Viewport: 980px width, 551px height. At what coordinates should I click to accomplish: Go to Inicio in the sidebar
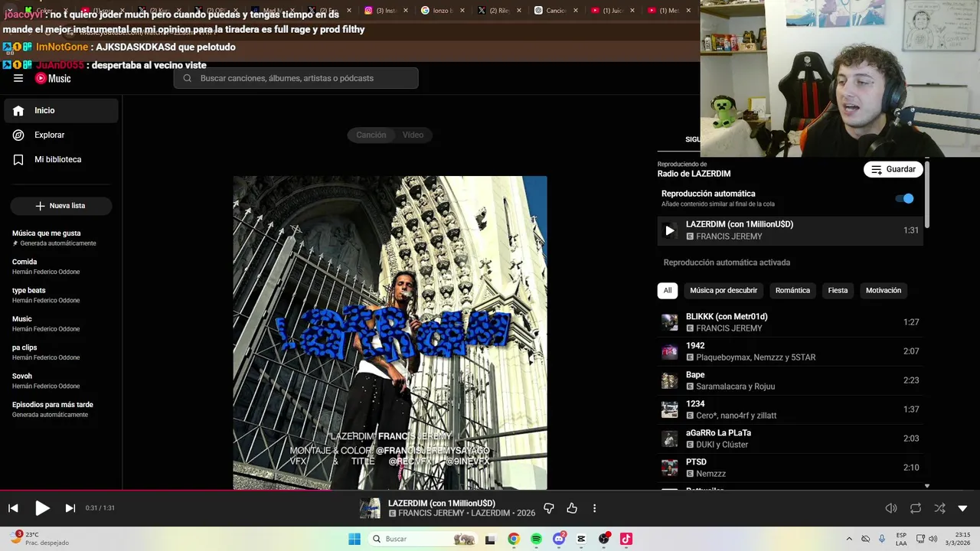61,110
